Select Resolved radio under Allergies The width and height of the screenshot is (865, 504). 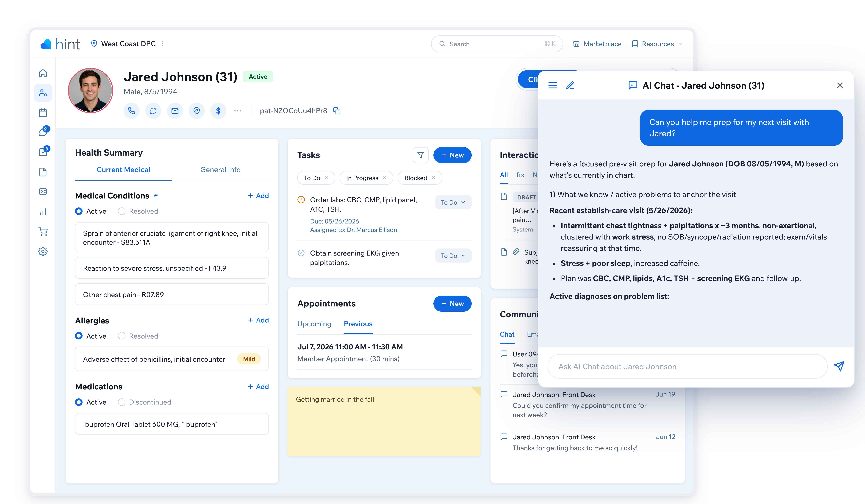coord(138,336)
